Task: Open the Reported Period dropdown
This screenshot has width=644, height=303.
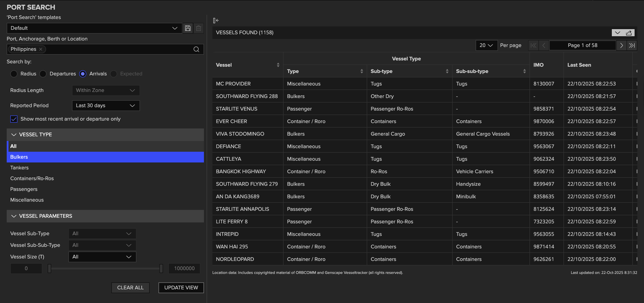Action: pyautogui.click(x=106, y=106)
